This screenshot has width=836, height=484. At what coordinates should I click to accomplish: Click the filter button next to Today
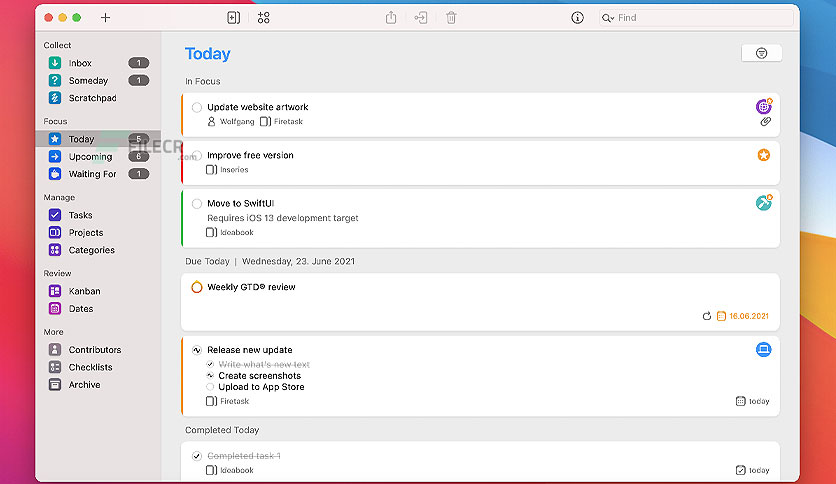click(x=761, y=53)
